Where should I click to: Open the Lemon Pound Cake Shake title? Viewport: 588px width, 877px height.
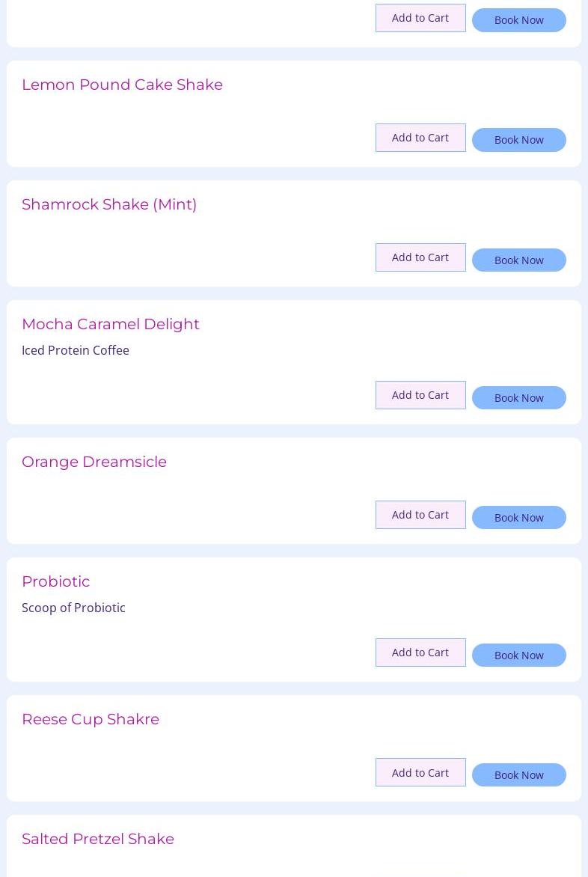[122, 85]
